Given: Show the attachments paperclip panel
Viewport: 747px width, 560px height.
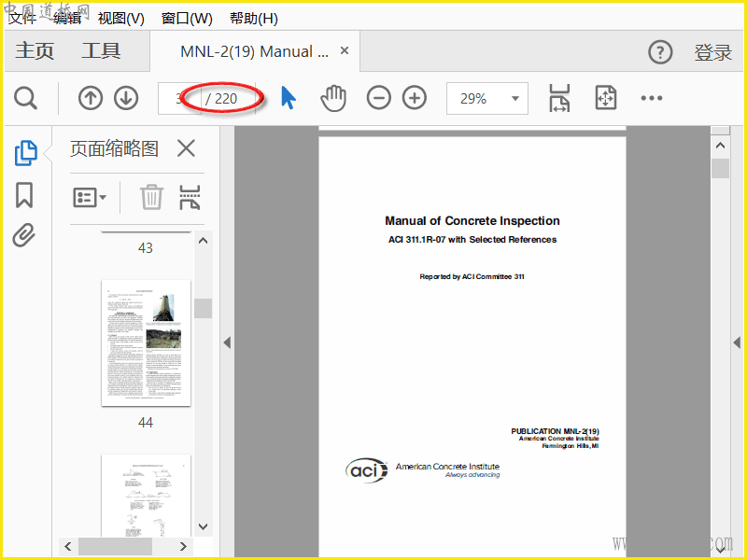Looking at the screenshot, I should 24,235.
